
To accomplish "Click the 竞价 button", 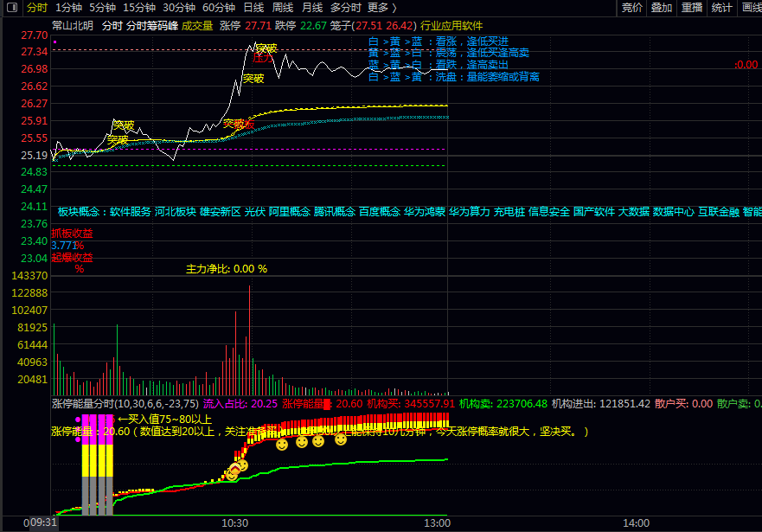I will pyautogui.click(x=632, y=7).
